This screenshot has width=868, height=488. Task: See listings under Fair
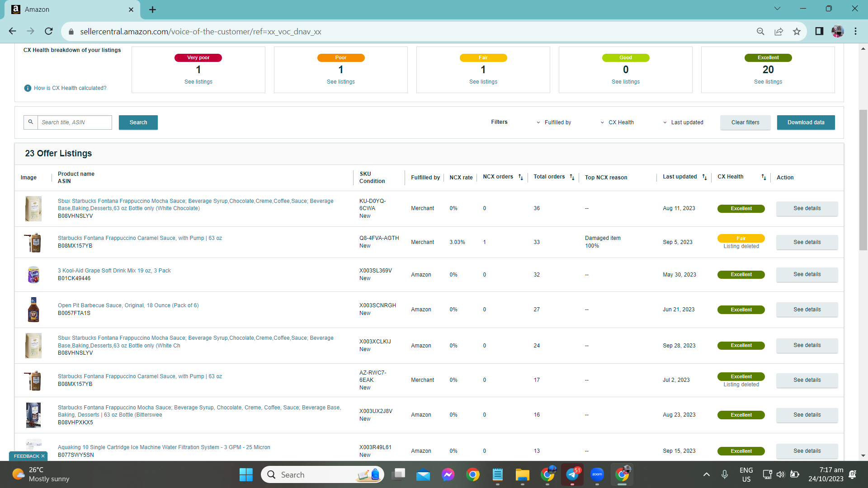coord(483,82)
